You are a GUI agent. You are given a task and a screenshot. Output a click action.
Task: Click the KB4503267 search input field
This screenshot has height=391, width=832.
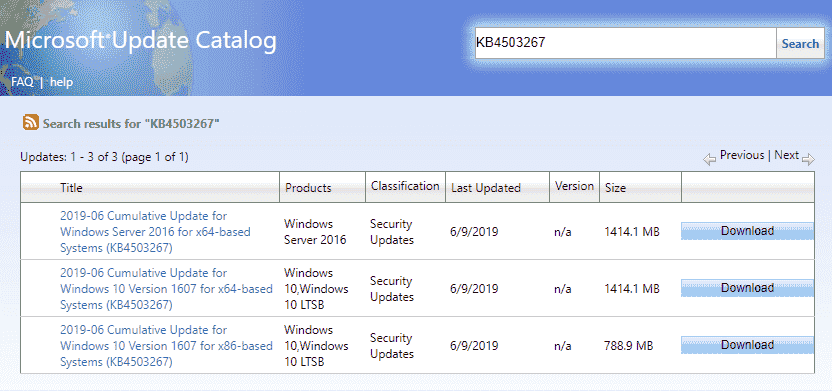626,43
